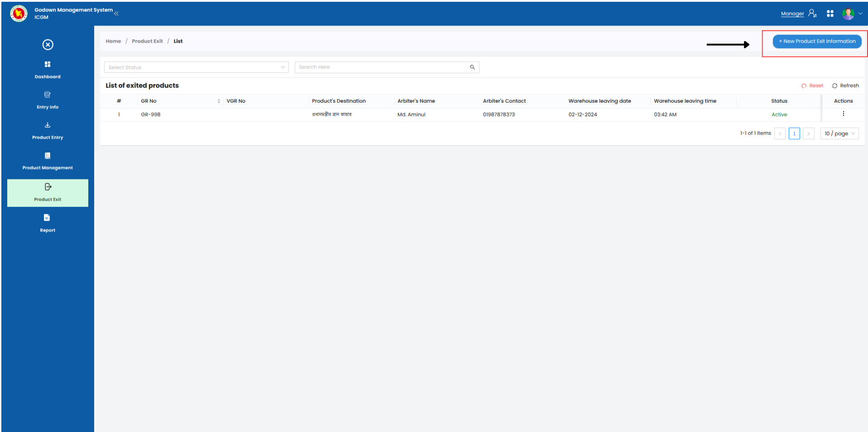
Task: Click the Bengali destination text cell
Action: point(332,115)
